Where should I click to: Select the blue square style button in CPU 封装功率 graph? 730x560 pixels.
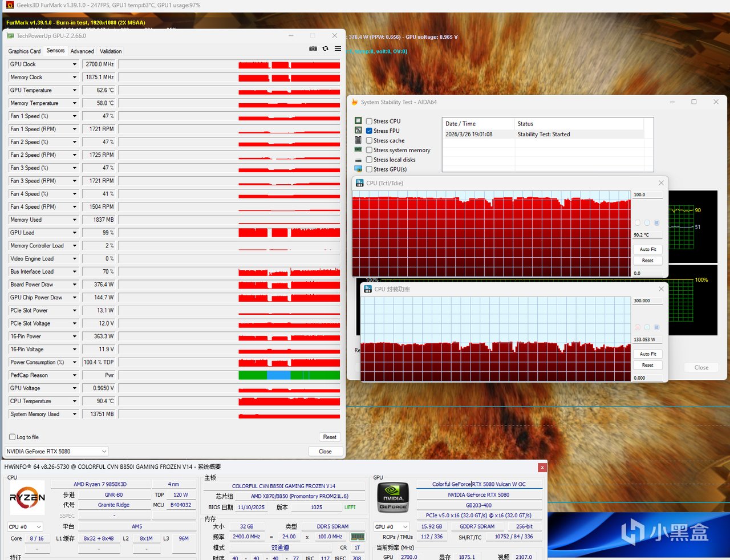pyautogui.click(x=656, y=327)
